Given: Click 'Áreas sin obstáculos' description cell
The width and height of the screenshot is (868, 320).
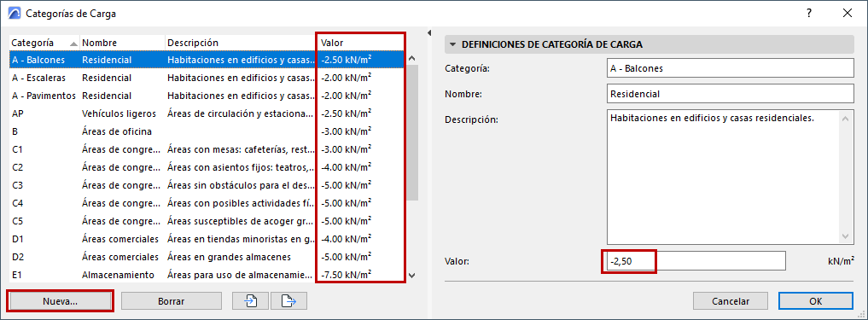Looking at the screenshot, I should pos(241,185).
